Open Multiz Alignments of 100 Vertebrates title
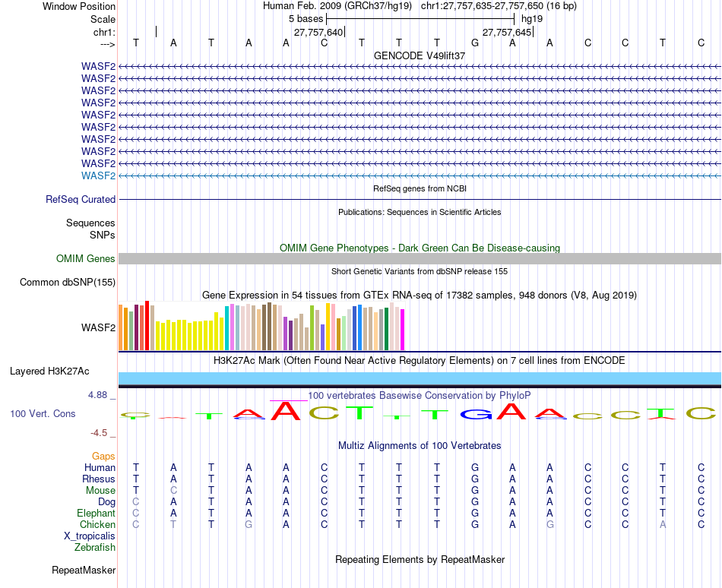Screen dimensions: 722x588 pyautogui.click(x=420, y=445)
